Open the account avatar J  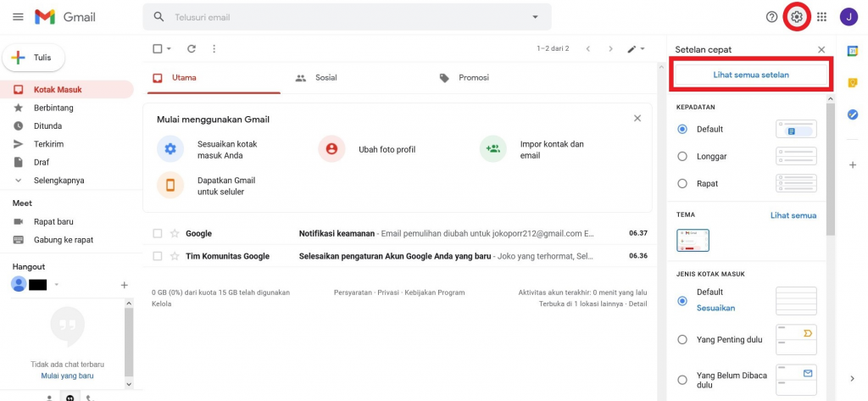pyautogui.click(x=849, y=17)
